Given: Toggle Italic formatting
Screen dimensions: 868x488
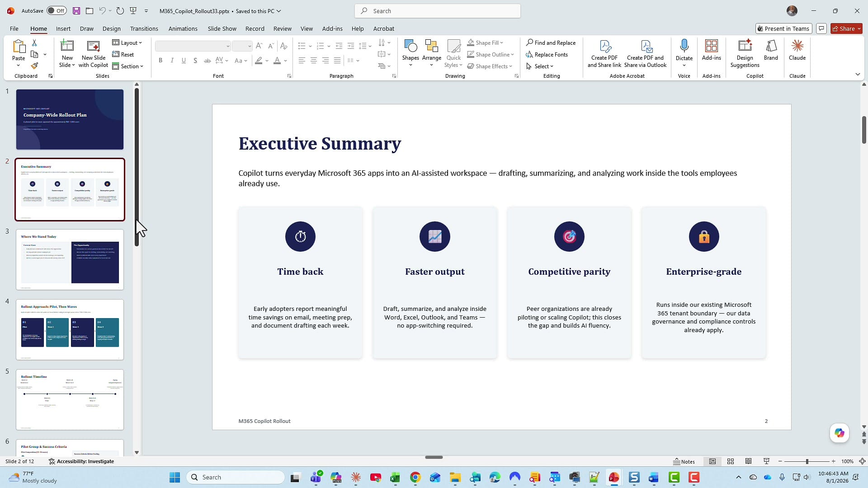Looking at the screenshot, I should (172, 61).
